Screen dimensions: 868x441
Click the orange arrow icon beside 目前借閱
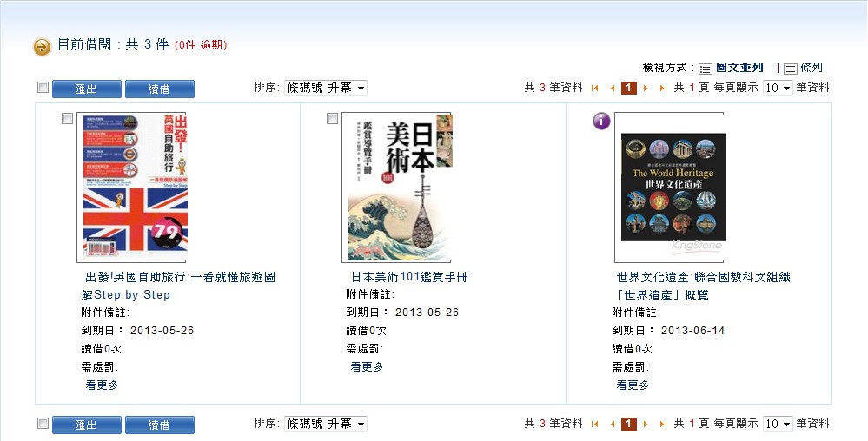[x=42, y=47]
